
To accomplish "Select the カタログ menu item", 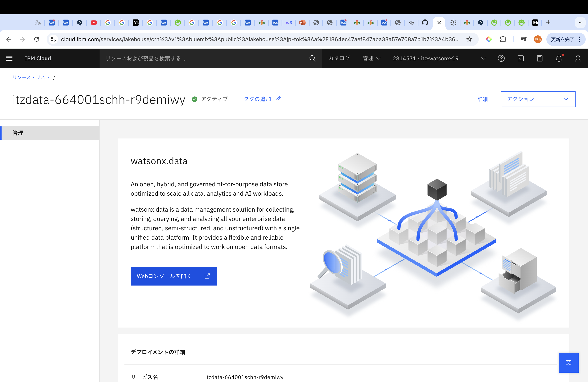I will coord(339,58).
